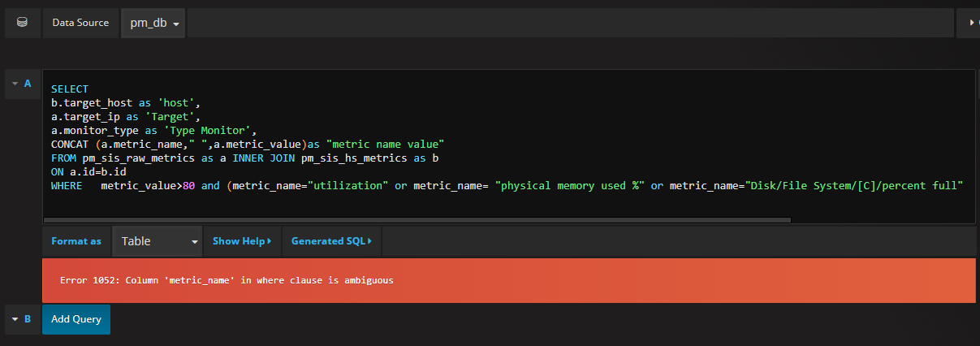Click the query letter B label
This screenshot has height=346, width=980.
[28, 319]
